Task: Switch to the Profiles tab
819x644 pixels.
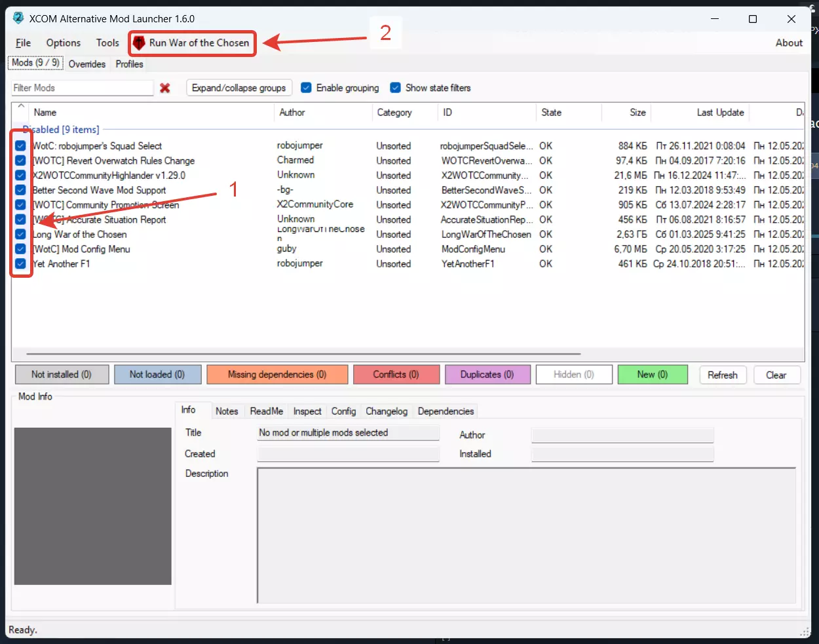Action: click(x=129, y=64)
